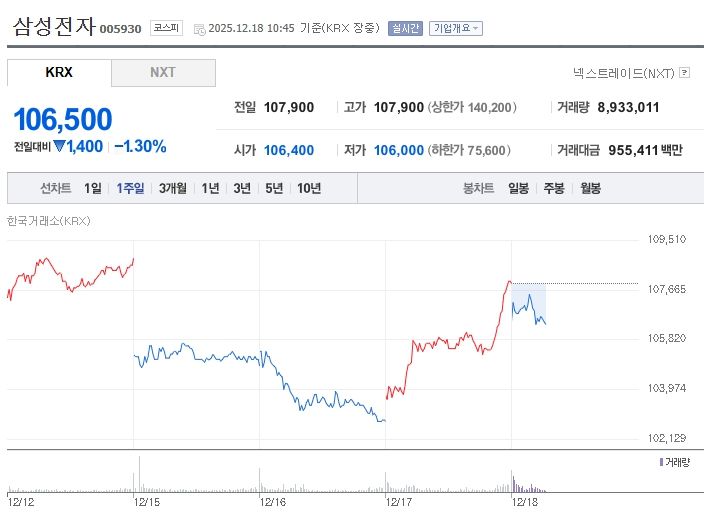Expand the 기업개요 dropdown
Screen dimensions: 704x524
pos(455,28)
